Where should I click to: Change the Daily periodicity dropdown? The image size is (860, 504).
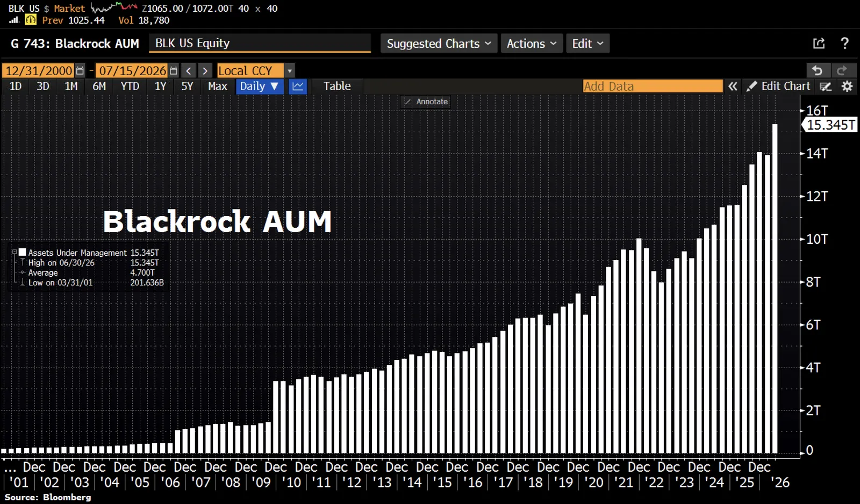(x=259, y=86)
